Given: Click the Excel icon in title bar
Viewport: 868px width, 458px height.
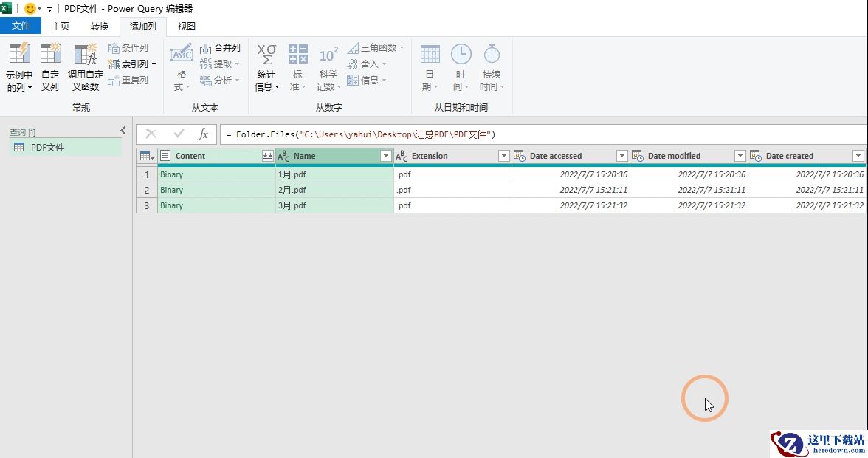Looking at the screenshot, I should pos(6,7).
